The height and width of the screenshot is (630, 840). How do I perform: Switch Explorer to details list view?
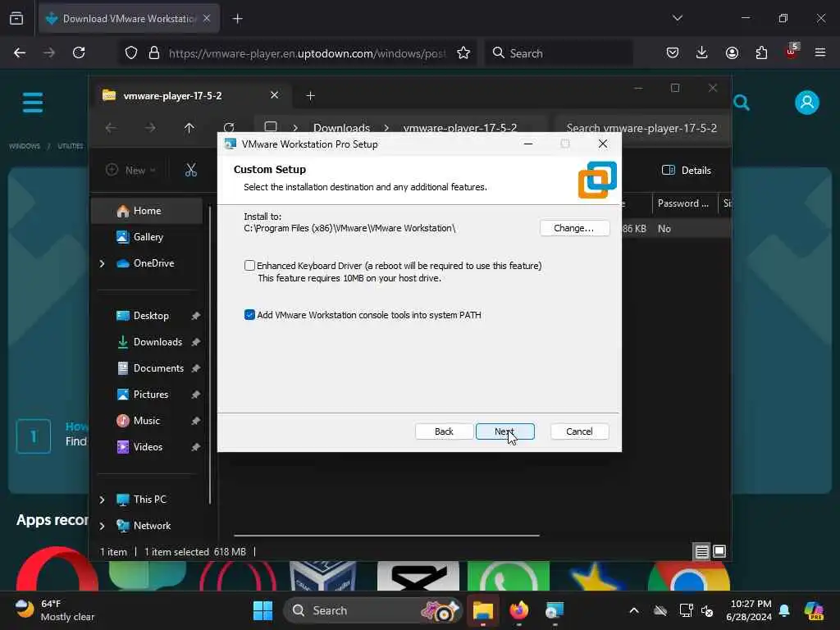[701, 551]
